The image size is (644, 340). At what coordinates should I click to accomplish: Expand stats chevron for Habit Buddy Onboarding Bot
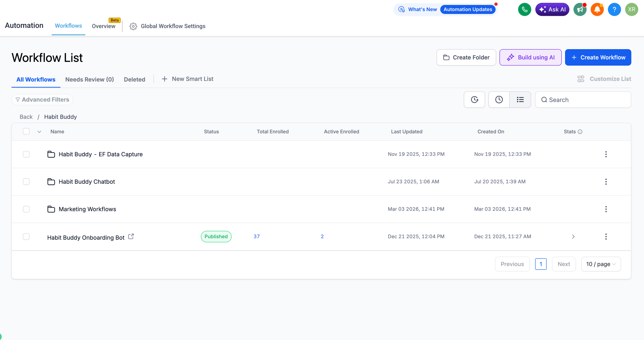[x=573, y=237]
